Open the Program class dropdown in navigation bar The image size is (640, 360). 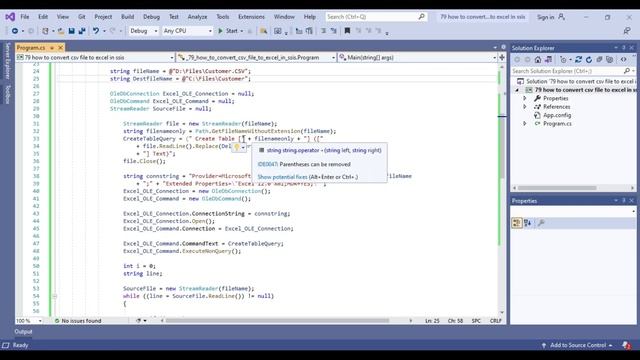point(256,58)
